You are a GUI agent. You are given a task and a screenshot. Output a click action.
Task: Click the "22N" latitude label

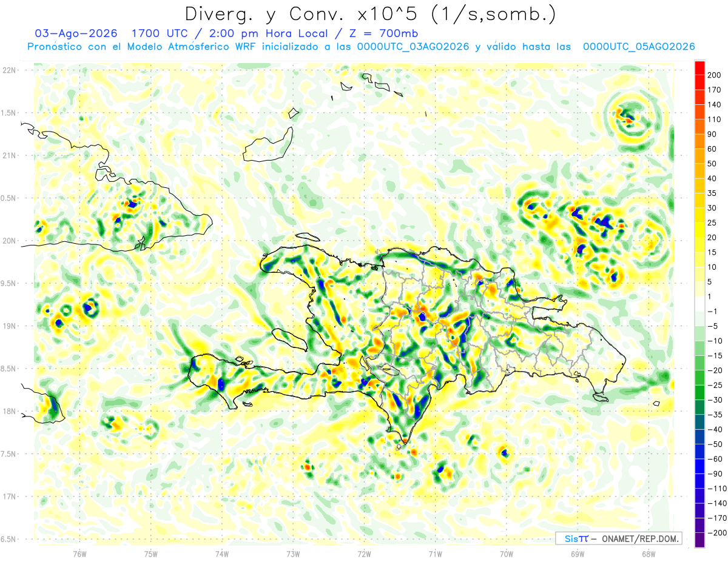coord(8,70)
